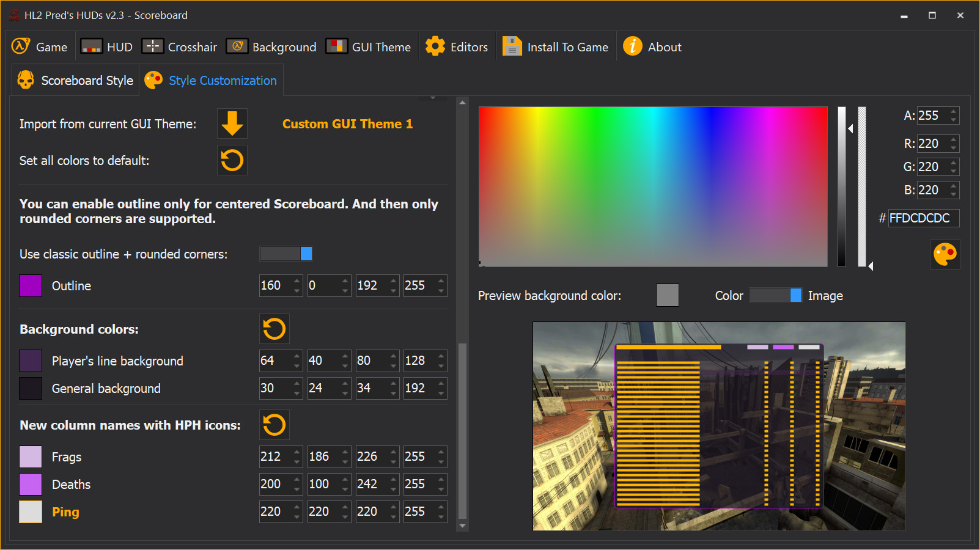Click the palette icon beside the color picker
The width and height of the screenshot is (980, 550).
click(945, 254)
